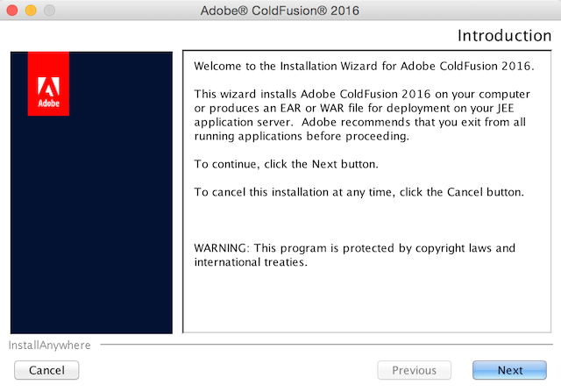
Task: Click the red Adobe logo
Action: 48,84
